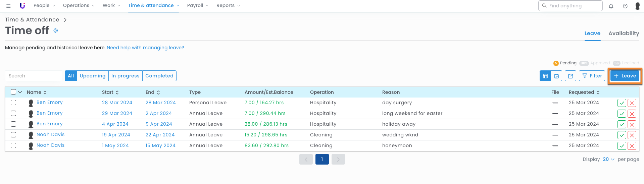Open the help question mark icon
This screenshot has width=644, height=184.
[625, 6]
